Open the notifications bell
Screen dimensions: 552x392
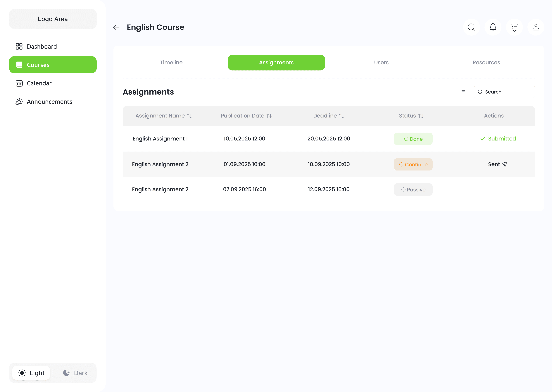pyautogui.click(x=493, y=27)
